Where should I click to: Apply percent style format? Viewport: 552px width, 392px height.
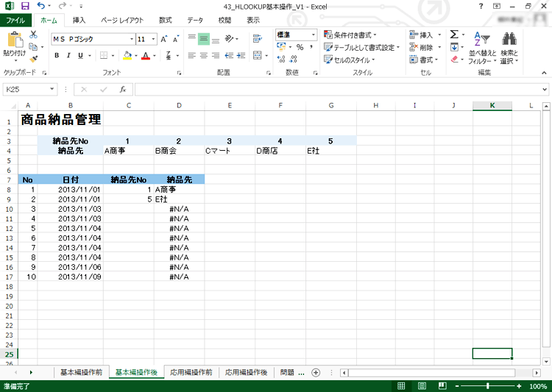pyautogui.click(x=300, y=47)
